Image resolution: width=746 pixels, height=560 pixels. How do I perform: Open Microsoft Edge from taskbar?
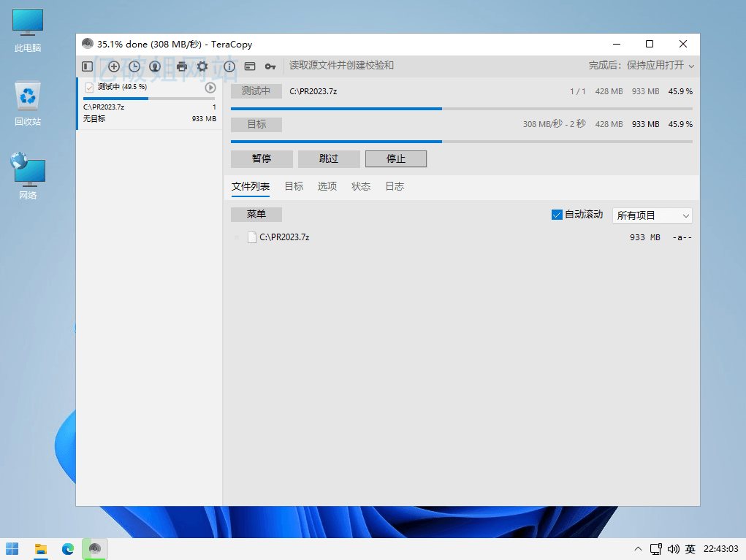pos(68,549)
